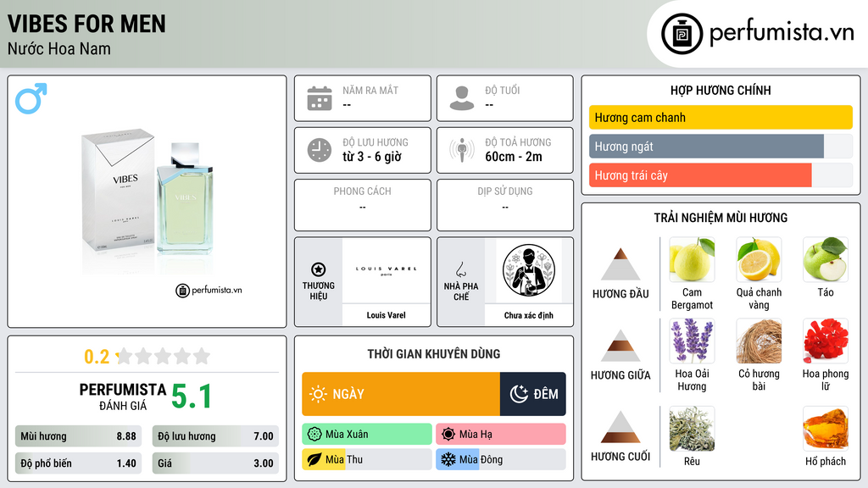The width and height of the screenshot is (868, 488).
Task: Click the Thời gian khuyên dùng heading
Action: (x=434, y=353)
